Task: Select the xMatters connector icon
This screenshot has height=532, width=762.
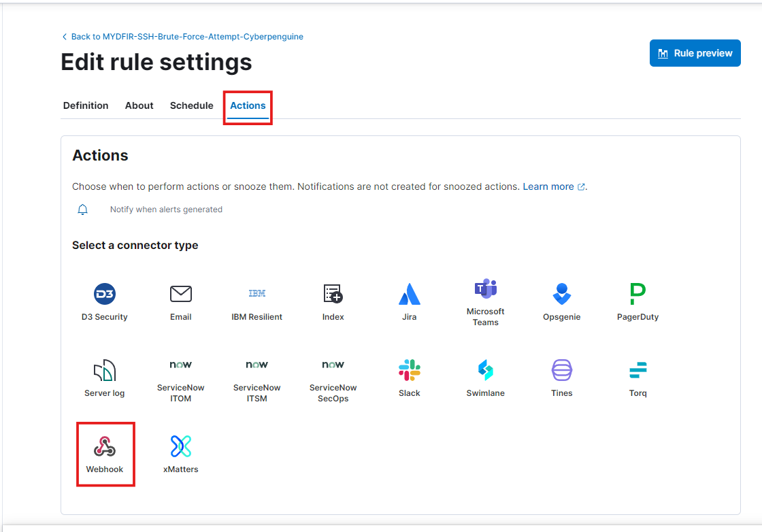Action: [x=181, y=446]
